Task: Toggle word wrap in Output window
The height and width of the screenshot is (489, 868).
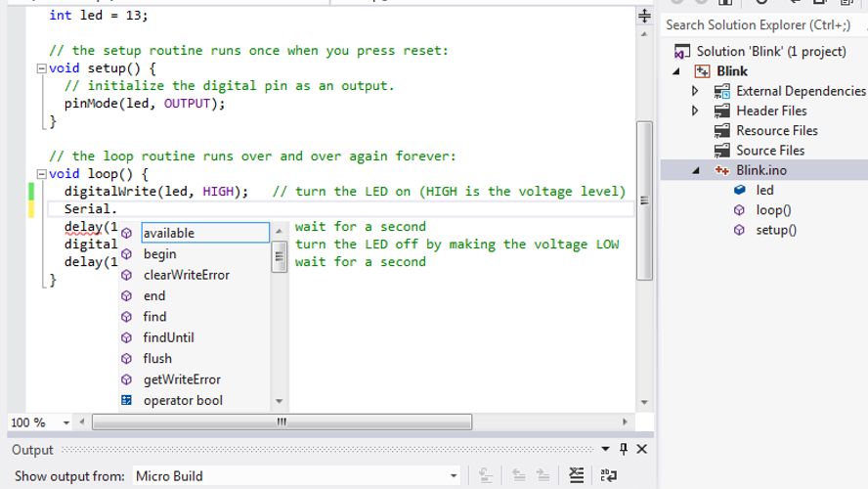Action: [608, 475]
